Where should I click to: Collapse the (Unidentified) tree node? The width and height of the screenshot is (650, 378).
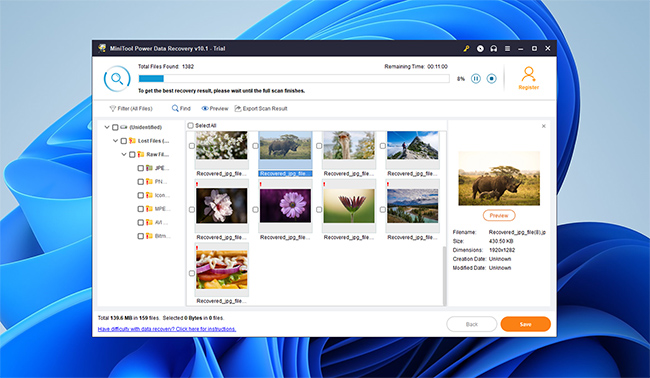(x=107, y=127)
